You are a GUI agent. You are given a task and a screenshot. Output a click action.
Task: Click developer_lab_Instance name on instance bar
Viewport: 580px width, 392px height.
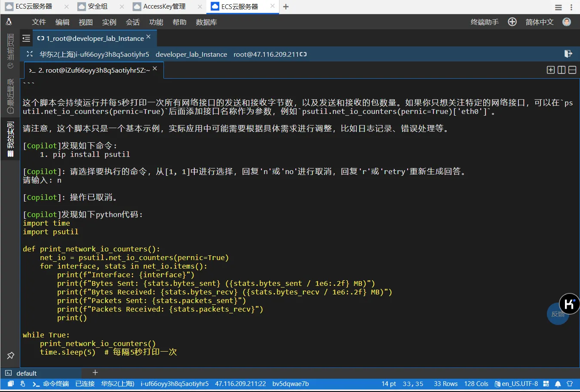pos(191,54)
